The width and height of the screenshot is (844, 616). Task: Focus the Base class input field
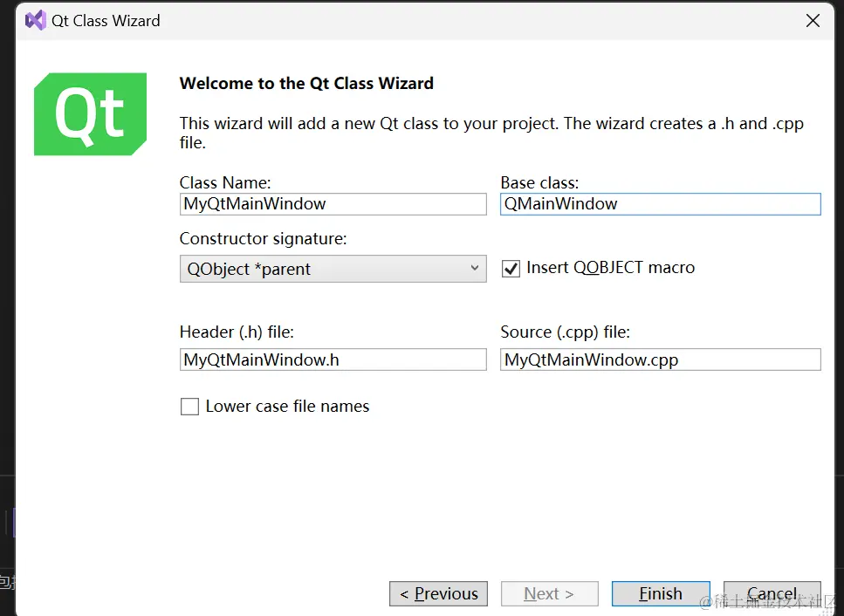click(661, 204)
